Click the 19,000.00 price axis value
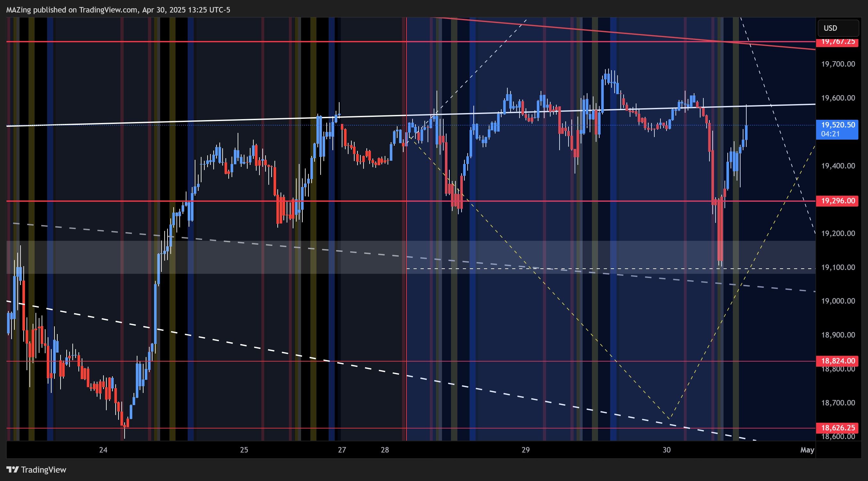Viewport: 868px width, 481px height. tap(838, 301)
